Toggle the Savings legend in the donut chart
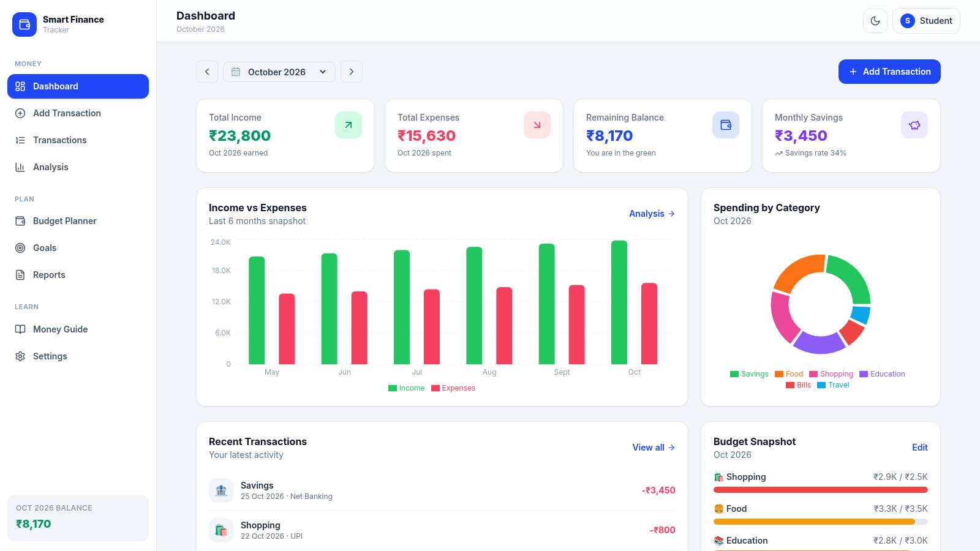980x551 pixels. click(749, 374)
